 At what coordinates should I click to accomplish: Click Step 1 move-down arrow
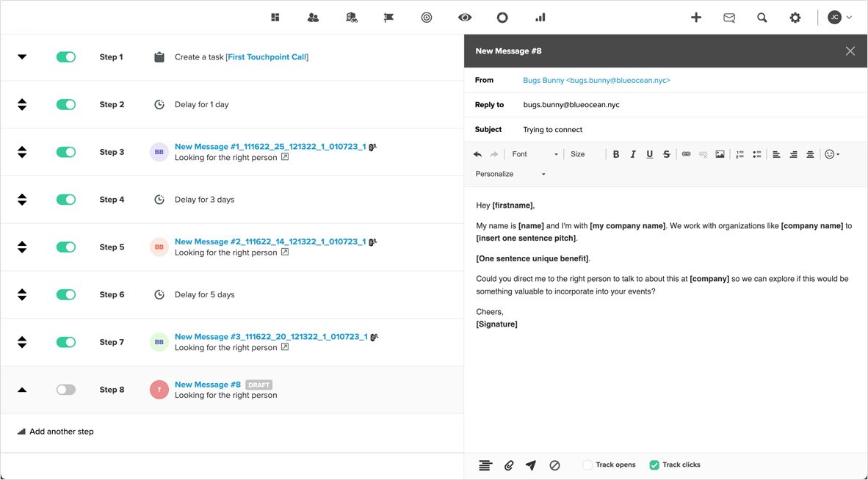(22, 57)
